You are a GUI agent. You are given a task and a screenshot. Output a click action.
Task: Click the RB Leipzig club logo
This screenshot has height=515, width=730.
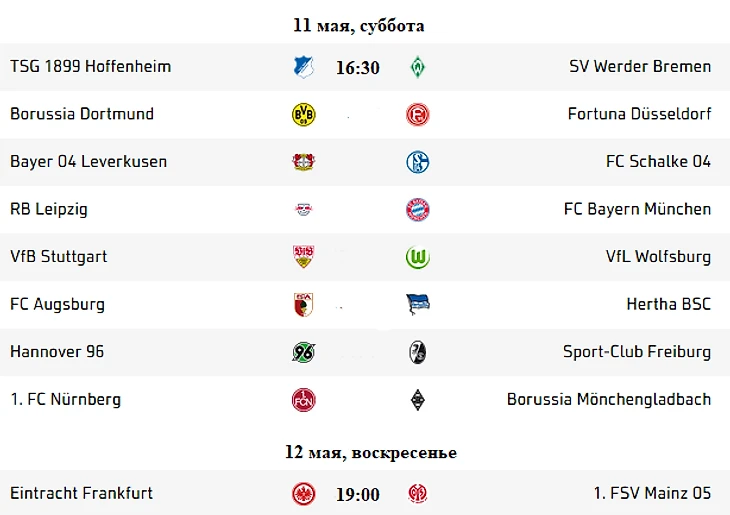click(303, 209)
